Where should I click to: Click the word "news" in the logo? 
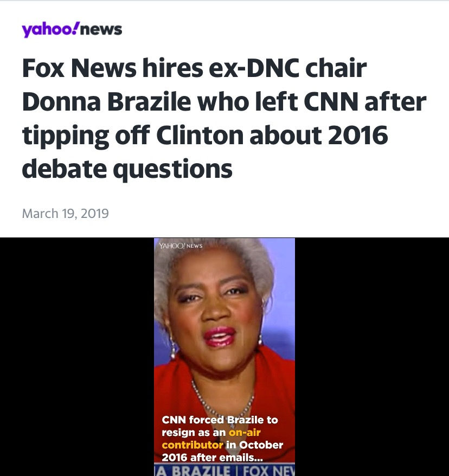pyautogui.click(x=101, y=30)
